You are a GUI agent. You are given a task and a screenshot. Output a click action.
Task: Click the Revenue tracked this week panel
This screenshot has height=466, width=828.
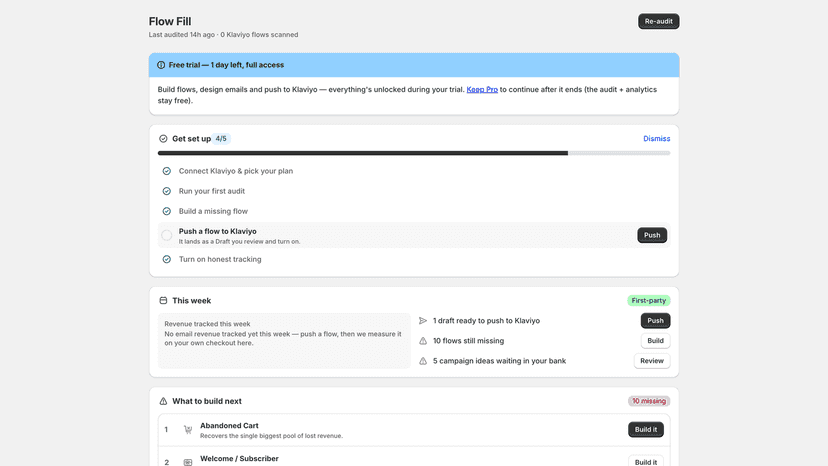click(x=284, y=341)
